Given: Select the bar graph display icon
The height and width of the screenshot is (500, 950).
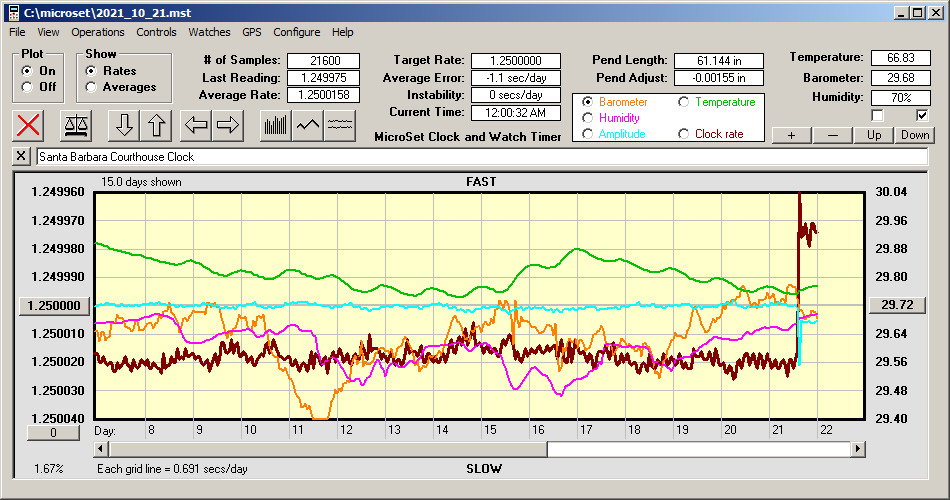Looking at the screenshot, I should (x=276, y=125).
